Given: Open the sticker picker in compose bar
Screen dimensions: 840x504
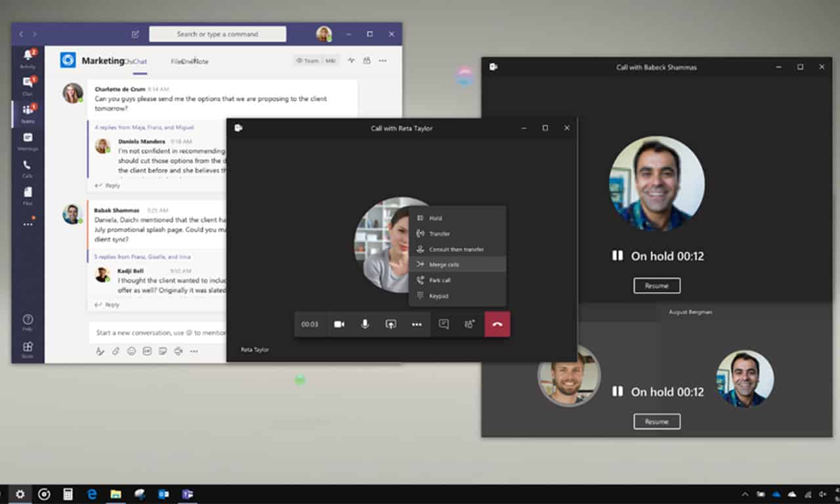Looking at the screenshot, I should [x=163, y=351].
